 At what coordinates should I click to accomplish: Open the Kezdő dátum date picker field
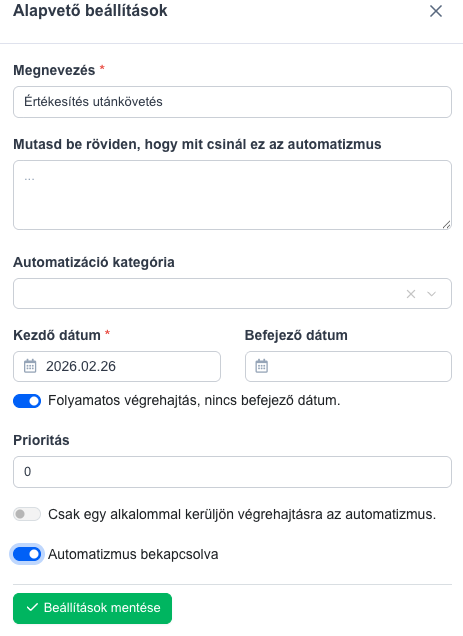(x=117, y=366)
